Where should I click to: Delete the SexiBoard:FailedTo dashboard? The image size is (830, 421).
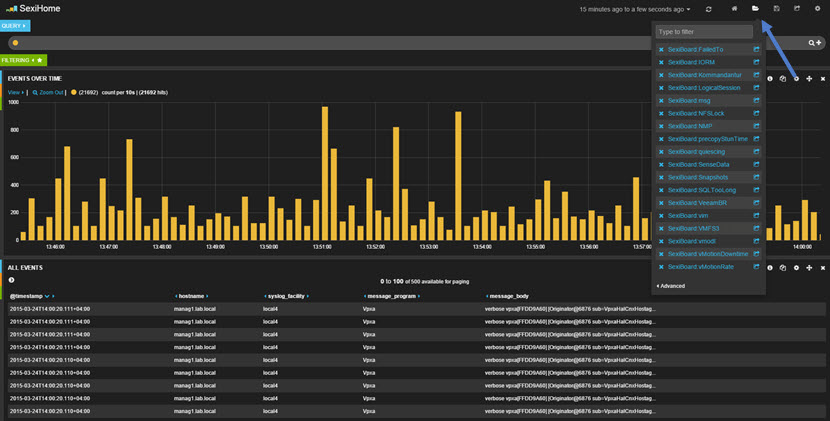[661, 50]
